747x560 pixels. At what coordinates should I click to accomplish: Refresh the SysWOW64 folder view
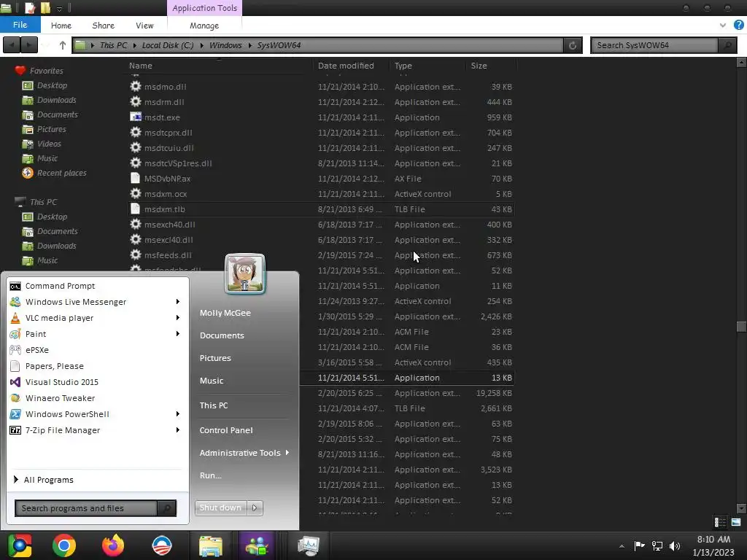coord(573,45)
